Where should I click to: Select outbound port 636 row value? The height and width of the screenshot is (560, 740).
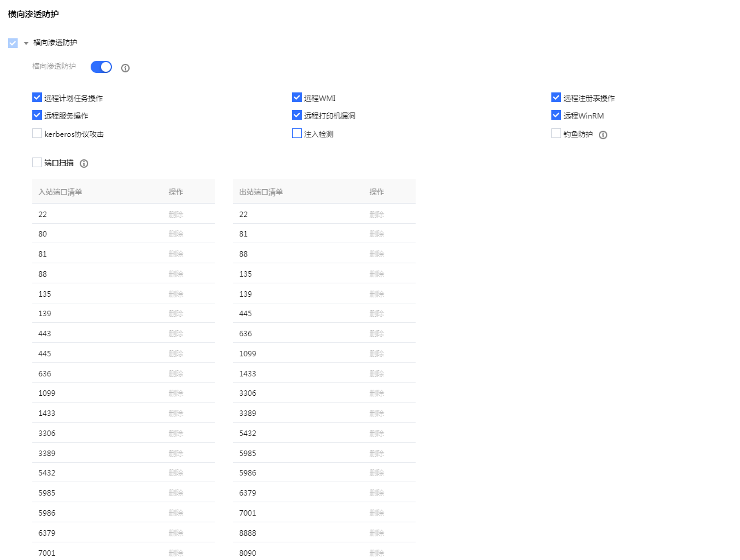coord(245,334)
